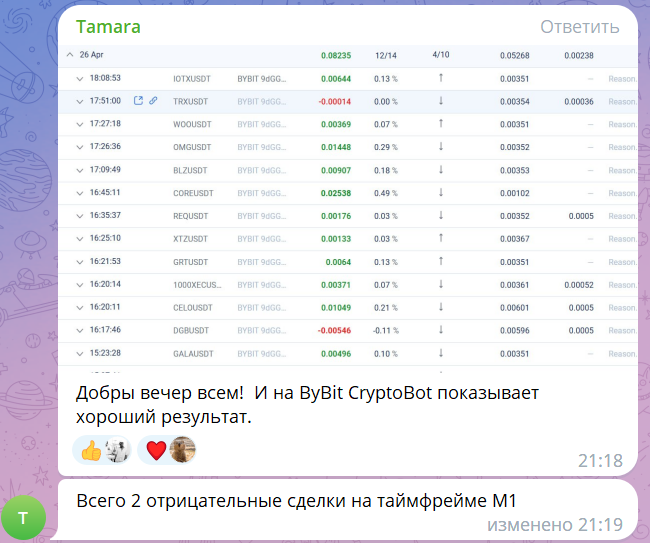The image size is (650, 543).
Task: Select the GALAUSDT symbol cell
Action: [x=193, y=354]
